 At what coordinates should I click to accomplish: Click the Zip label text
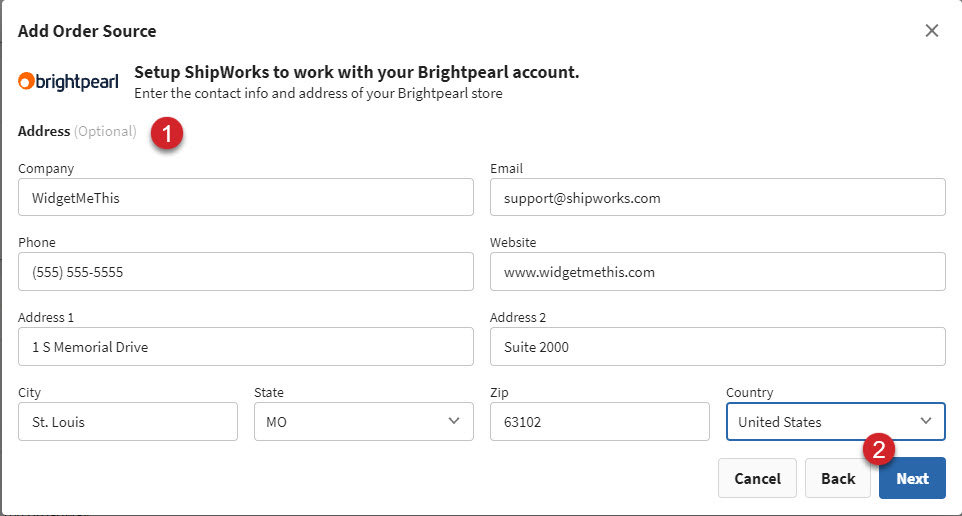[x=499, y=393]
